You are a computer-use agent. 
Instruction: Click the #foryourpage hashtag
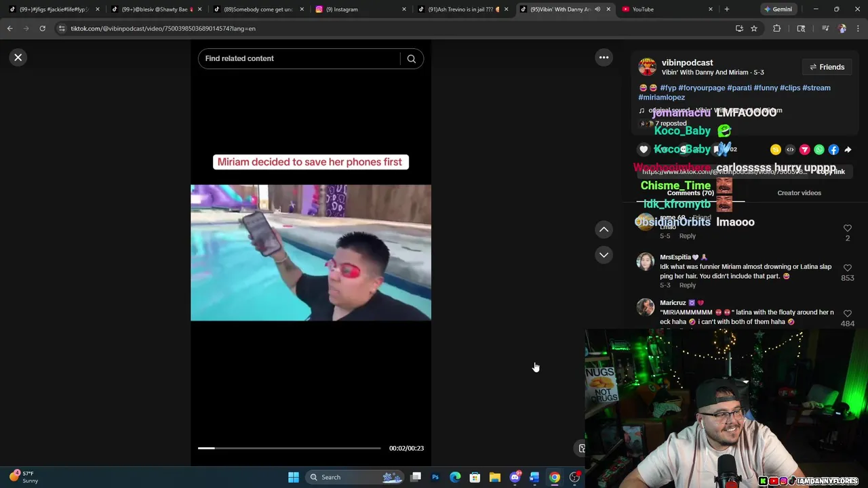tap(701, 87)
